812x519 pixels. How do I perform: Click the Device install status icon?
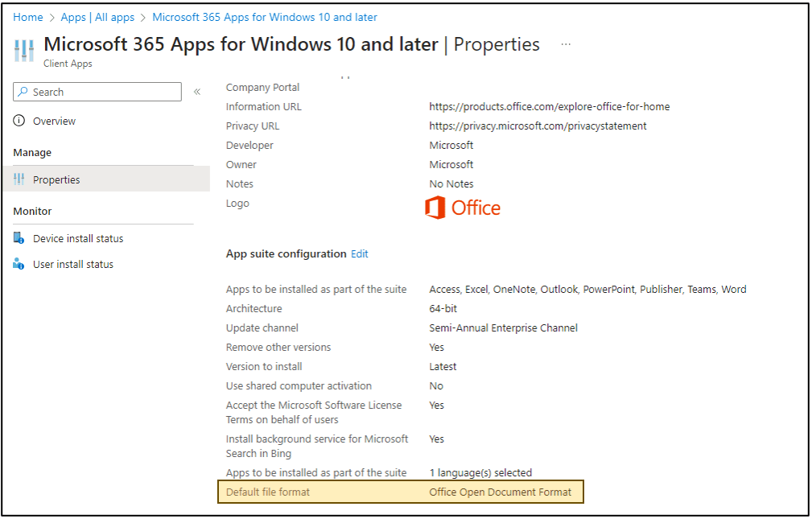click(x=19, y=237)
